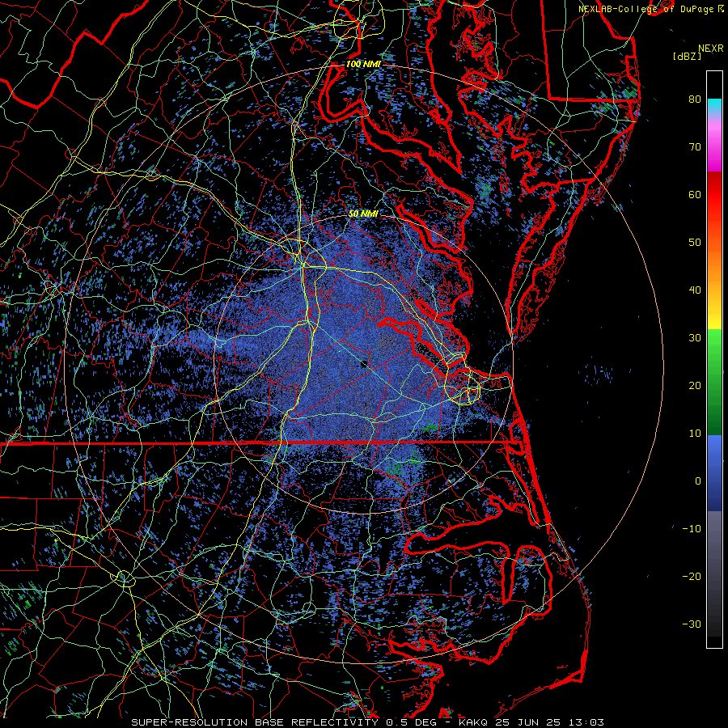The width and height of the screenshot is (728, 728).
Task: Click the NEXR legend title
Action: pyautogui.click(x=710, y=49)
